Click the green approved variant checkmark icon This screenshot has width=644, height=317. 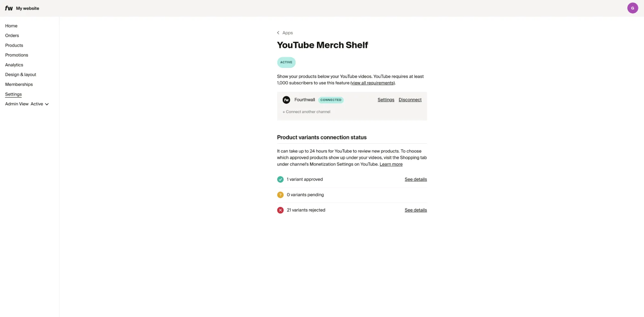280,179
